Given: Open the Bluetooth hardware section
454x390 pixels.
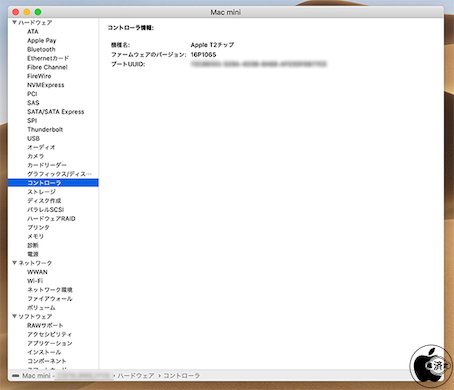Looking at the screenshot, I should (x=41, y=49).
